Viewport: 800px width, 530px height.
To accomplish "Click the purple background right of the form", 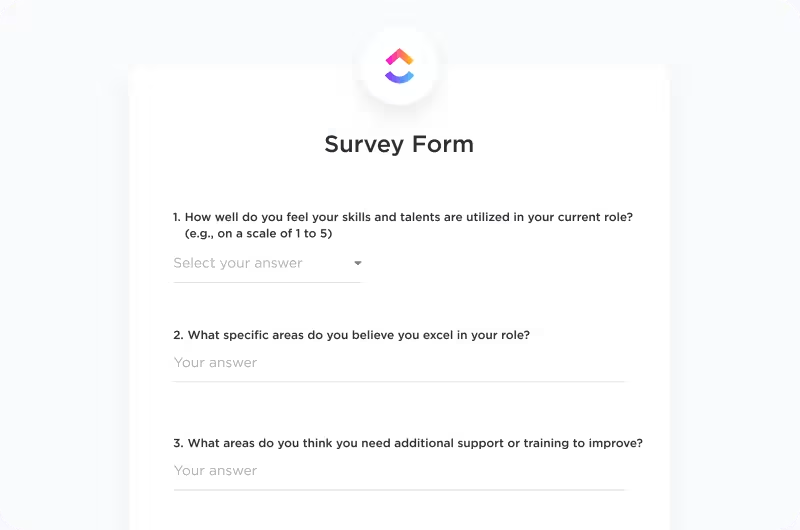I will point(735,300).
